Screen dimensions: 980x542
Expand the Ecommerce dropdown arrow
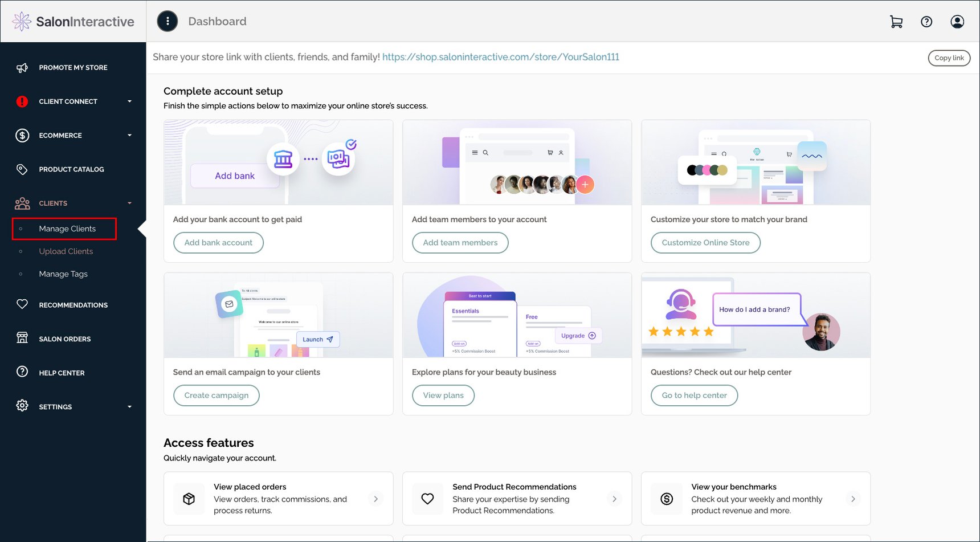click(x=129, y=136)
